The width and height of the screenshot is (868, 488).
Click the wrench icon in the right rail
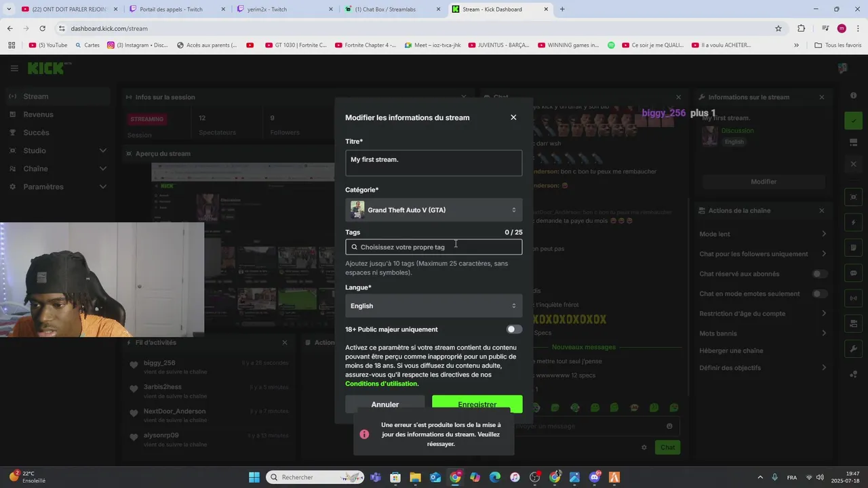coord(854,349)
